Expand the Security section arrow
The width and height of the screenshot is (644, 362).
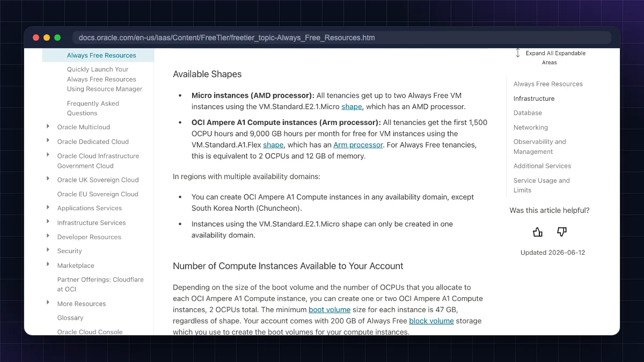pyautogui.click(x=49, y=250)
